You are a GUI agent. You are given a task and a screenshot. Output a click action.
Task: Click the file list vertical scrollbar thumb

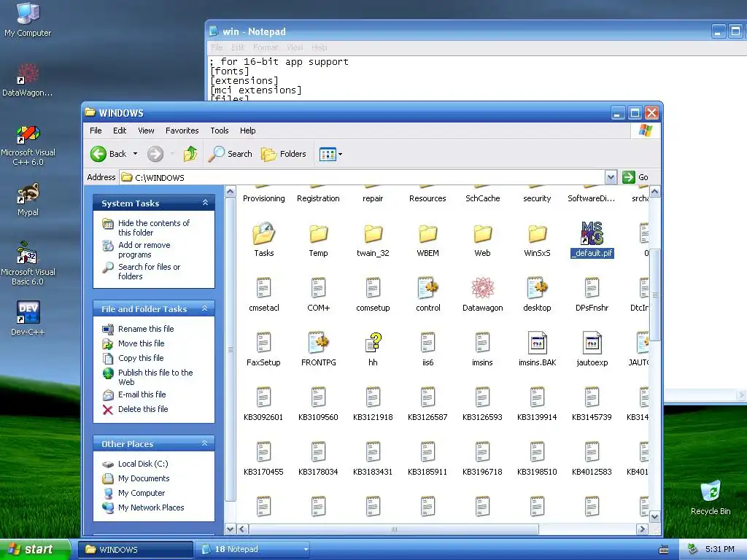click(x=654, y=295)
